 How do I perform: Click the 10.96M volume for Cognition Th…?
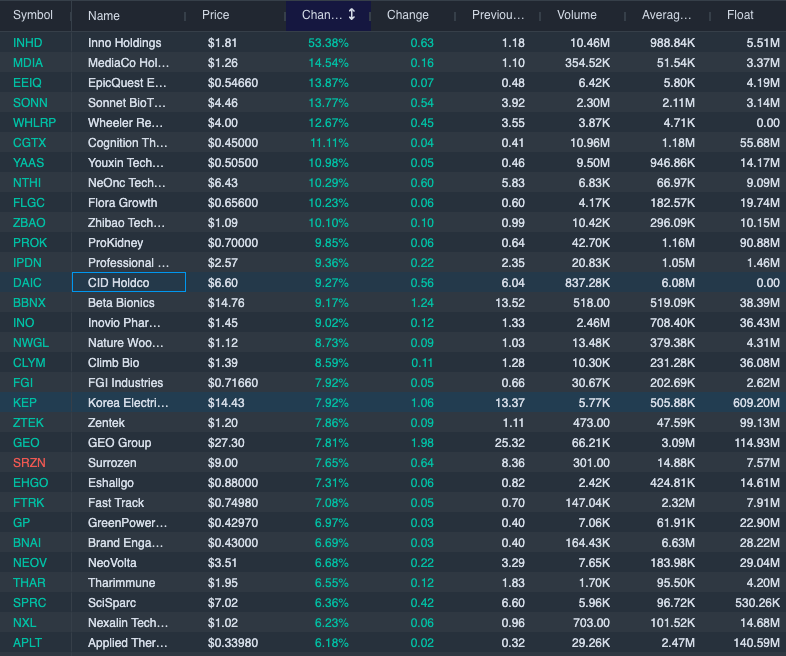click(x=590, y=143)
